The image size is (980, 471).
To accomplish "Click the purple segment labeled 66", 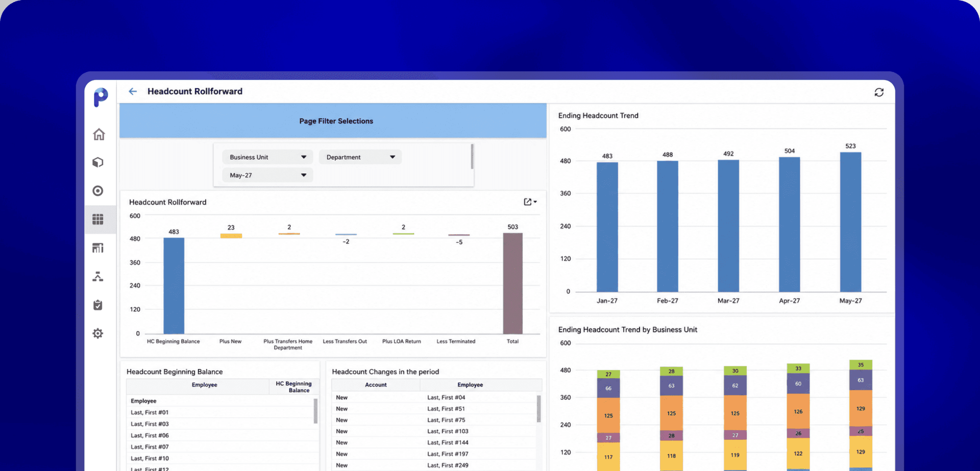I will pyautogui.click(x=608, y=388).
